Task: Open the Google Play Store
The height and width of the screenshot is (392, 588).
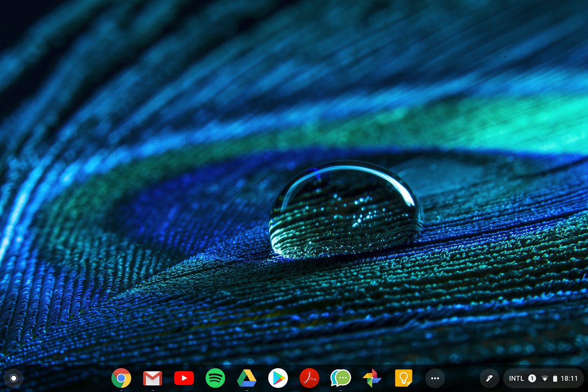Action: coord(278,378)
